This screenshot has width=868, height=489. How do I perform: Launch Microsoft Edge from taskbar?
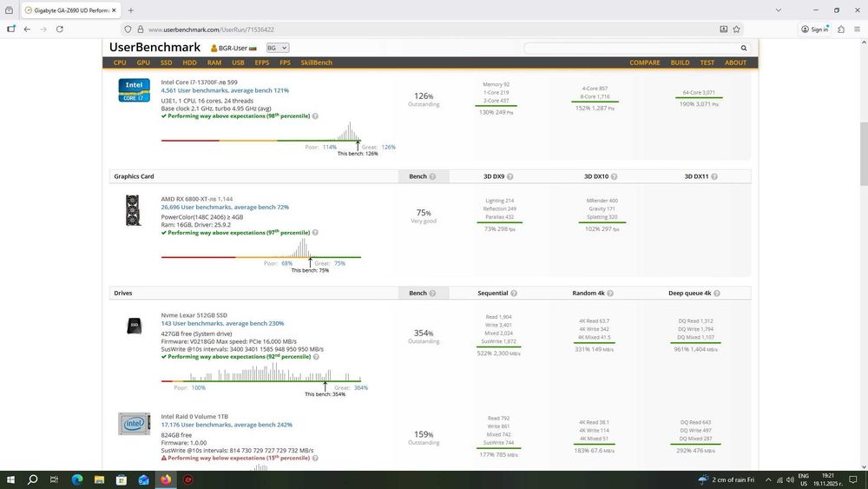[x=77, y=479]
